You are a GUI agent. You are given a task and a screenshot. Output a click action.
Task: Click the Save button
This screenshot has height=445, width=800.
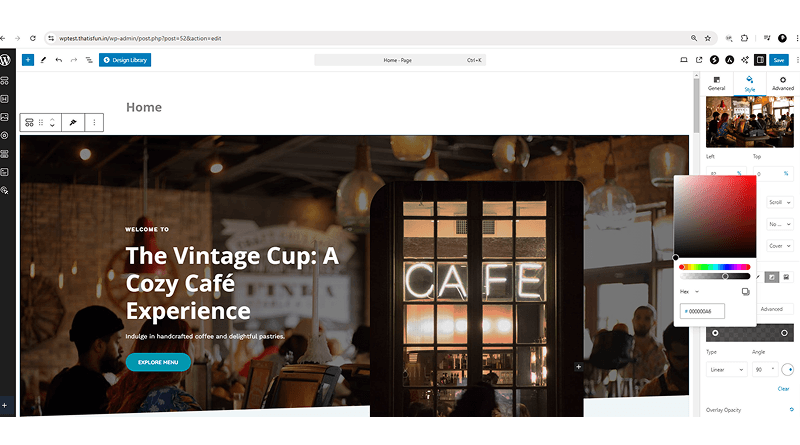point(779,60)
